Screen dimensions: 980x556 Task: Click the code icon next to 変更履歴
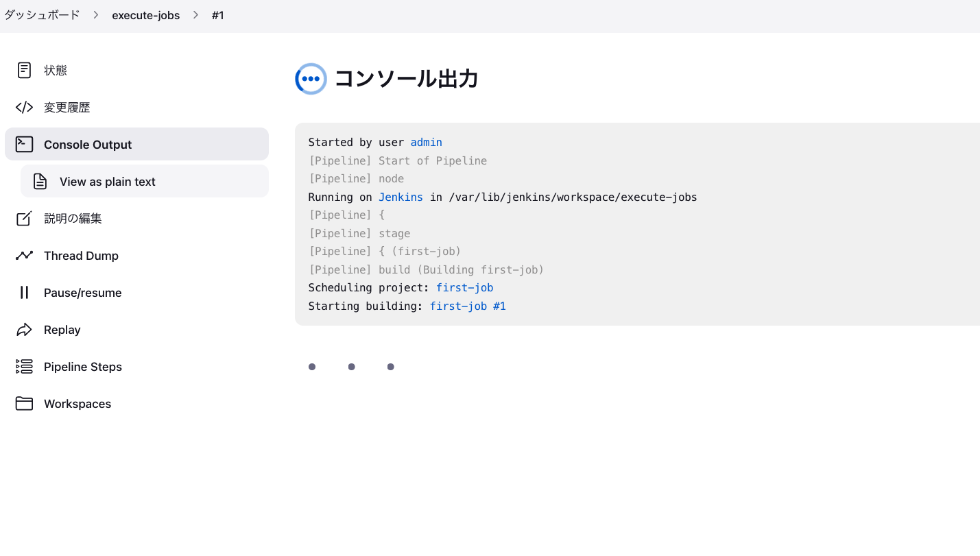pyautogui.click(x=24, y=107)
